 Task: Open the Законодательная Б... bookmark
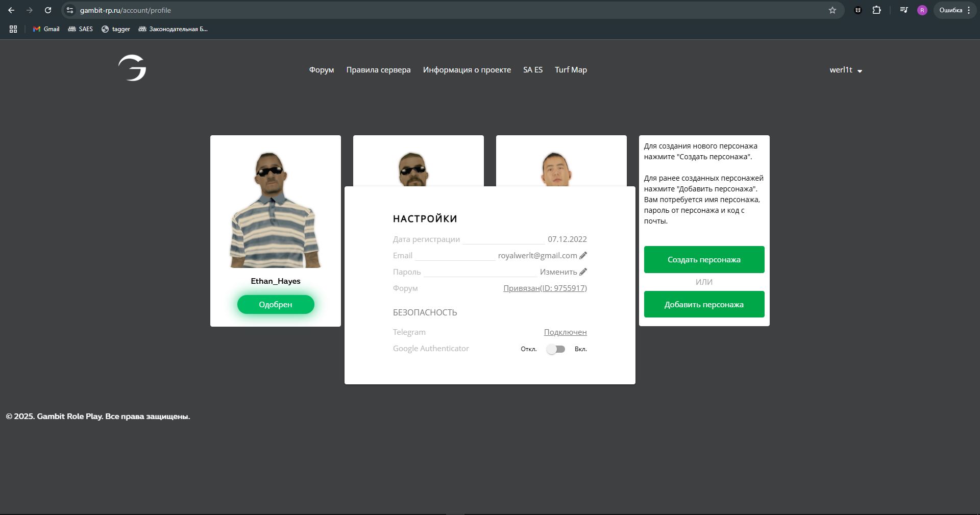click(x=173, y=29)
